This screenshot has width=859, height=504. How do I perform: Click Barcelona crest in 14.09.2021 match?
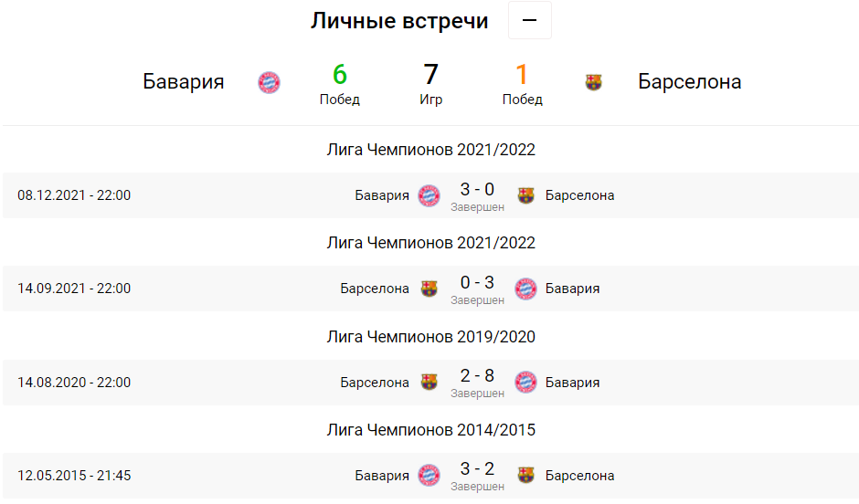click(x=429, y=289)
